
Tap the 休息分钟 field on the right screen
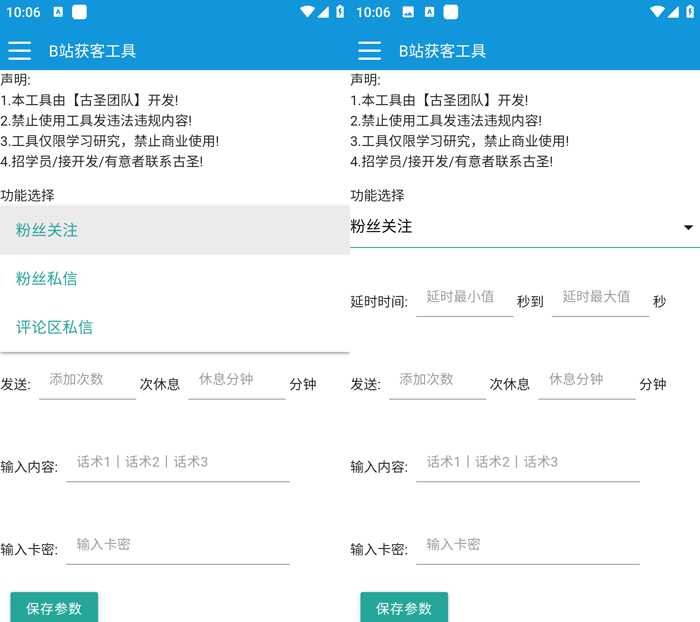tap(586, 381)
